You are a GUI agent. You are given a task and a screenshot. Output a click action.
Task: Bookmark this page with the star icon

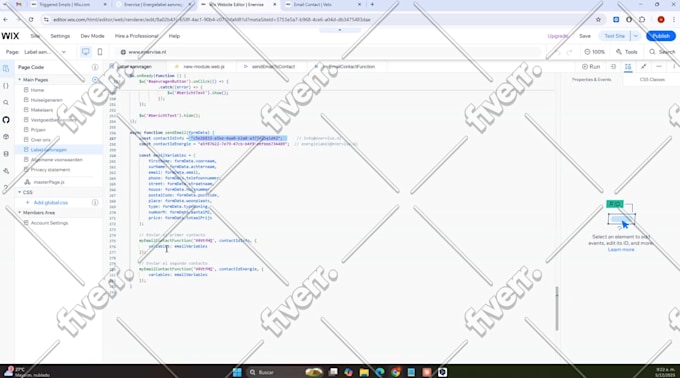click(x=598, y=20)
